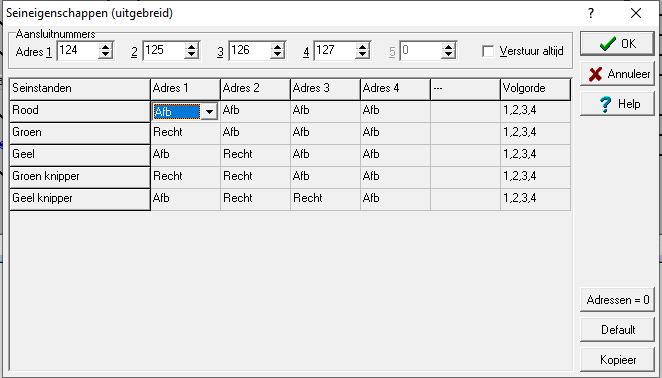Click Volgorde cell for Groen knipper row
This screenshot has height=378, width=662.
[x=535, y=177]
